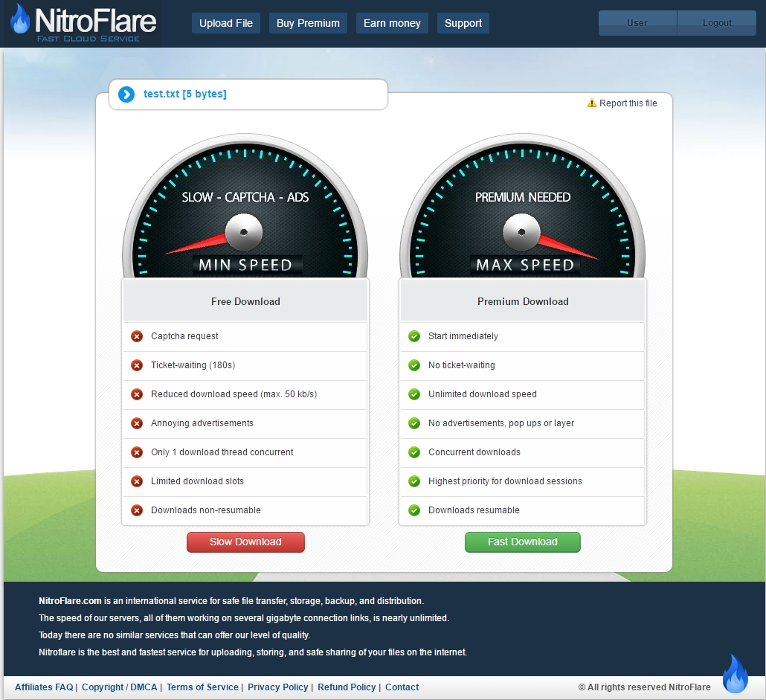The image size is (766, 700).
Task: Open the Terms of Service link
Action: [202, 687]
